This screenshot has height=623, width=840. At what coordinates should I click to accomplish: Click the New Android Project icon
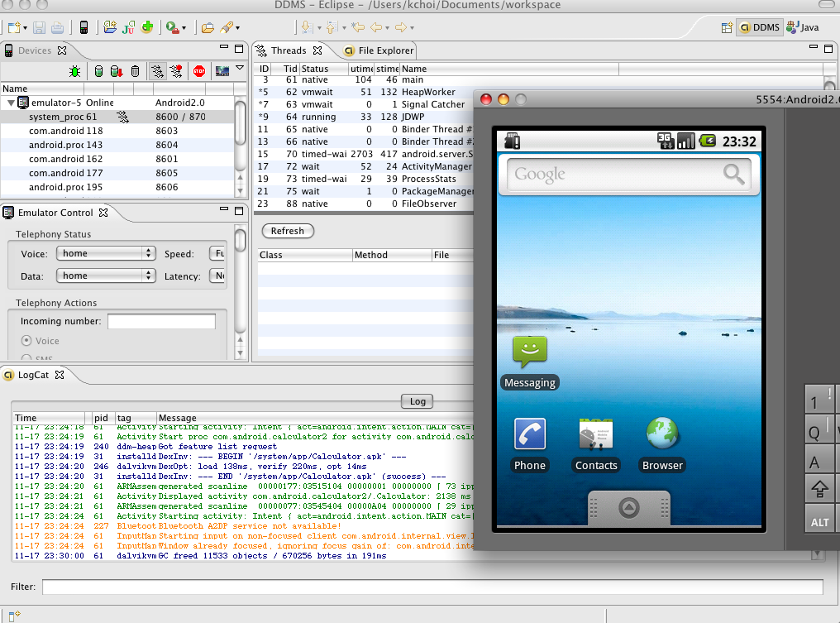click(x=110, y=27)
